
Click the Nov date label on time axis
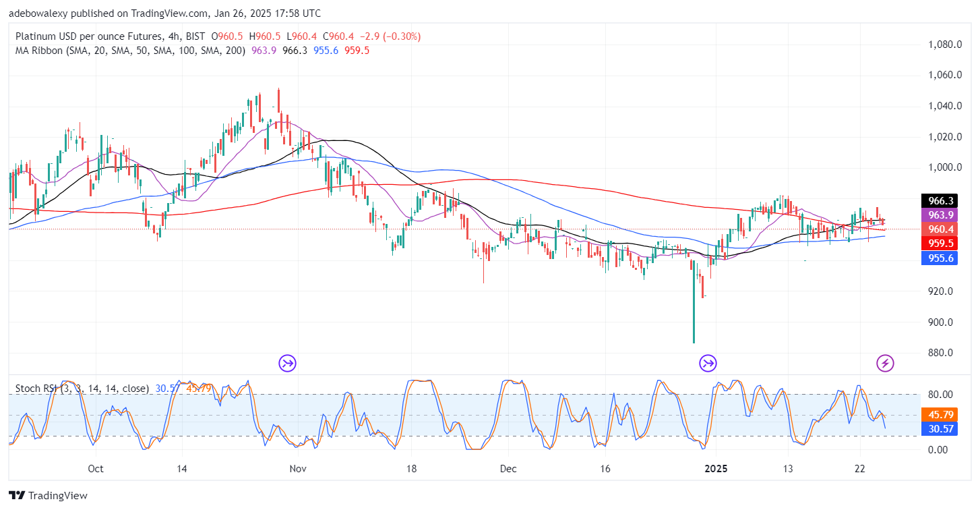click(297, 469)
